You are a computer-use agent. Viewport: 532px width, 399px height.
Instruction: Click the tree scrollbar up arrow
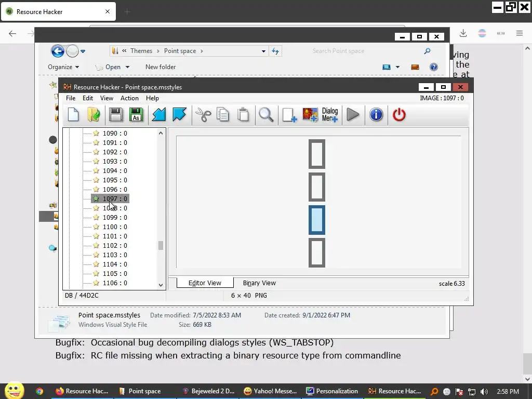coord(161,133)
